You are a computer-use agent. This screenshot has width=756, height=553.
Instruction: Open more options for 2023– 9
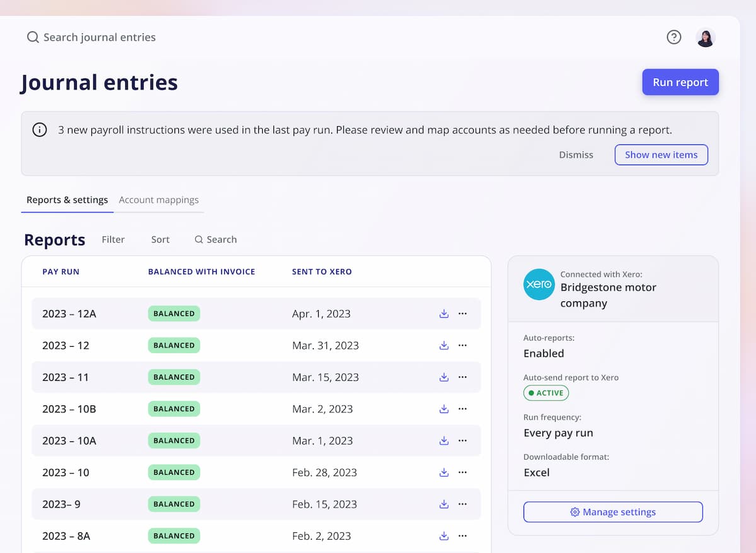tap(462, 504)
